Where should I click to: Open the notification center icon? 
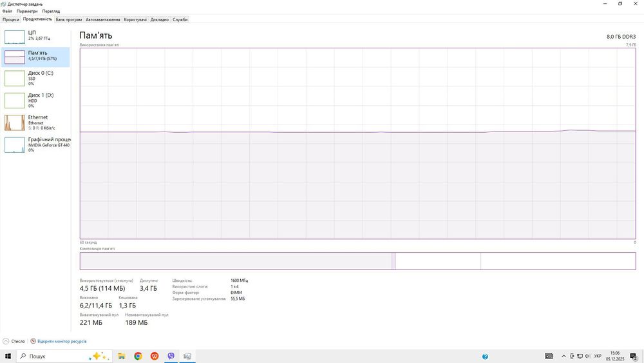coord(634,357)
